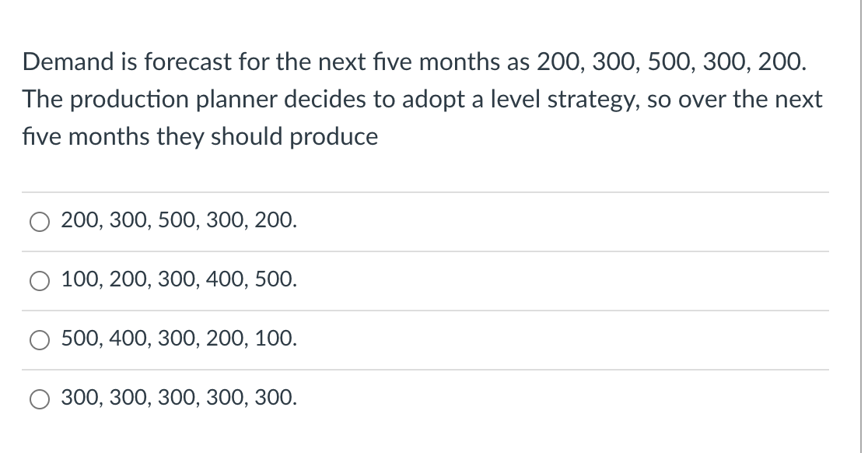Viewport: 868px width, 453px height.
Task: Select the radio button for "100, 200, 300, 400, 500."
Action: click(x=39, y=281)
